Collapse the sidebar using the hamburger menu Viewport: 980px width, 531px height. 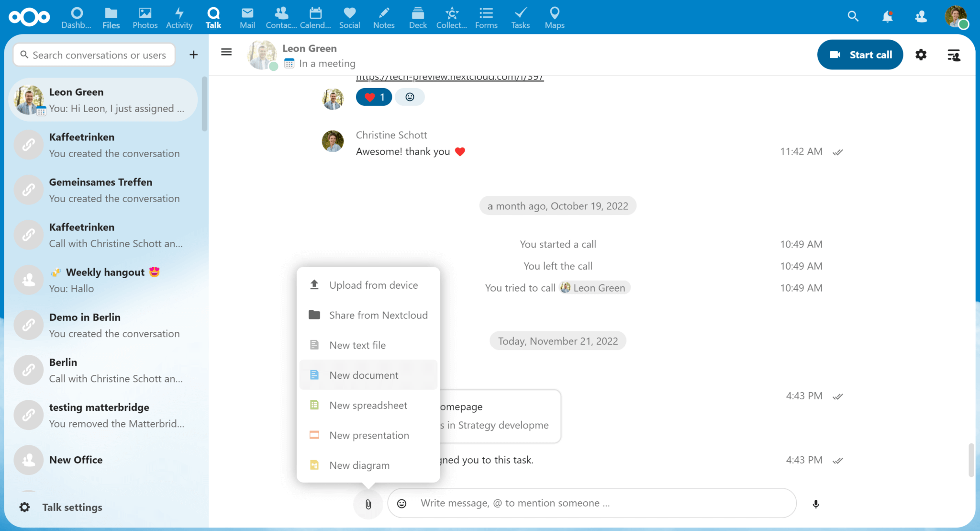(x=226, y=52)
